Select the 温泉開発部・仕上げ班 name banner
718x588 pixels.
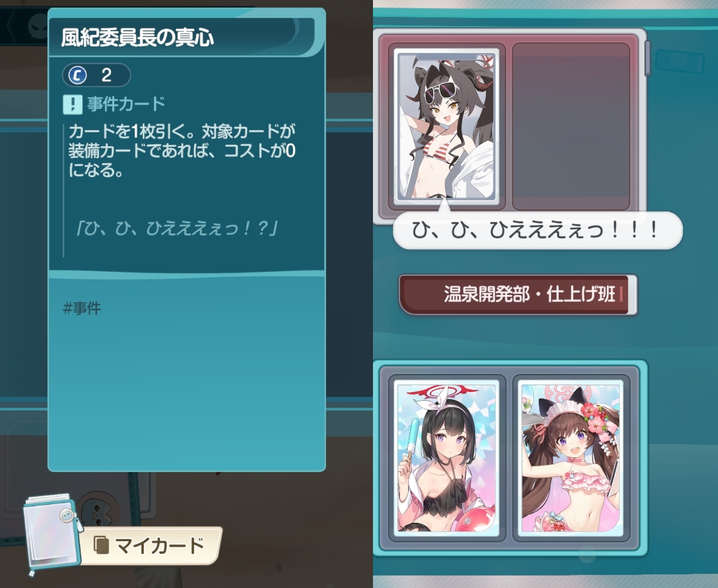(x=518, y=294)
